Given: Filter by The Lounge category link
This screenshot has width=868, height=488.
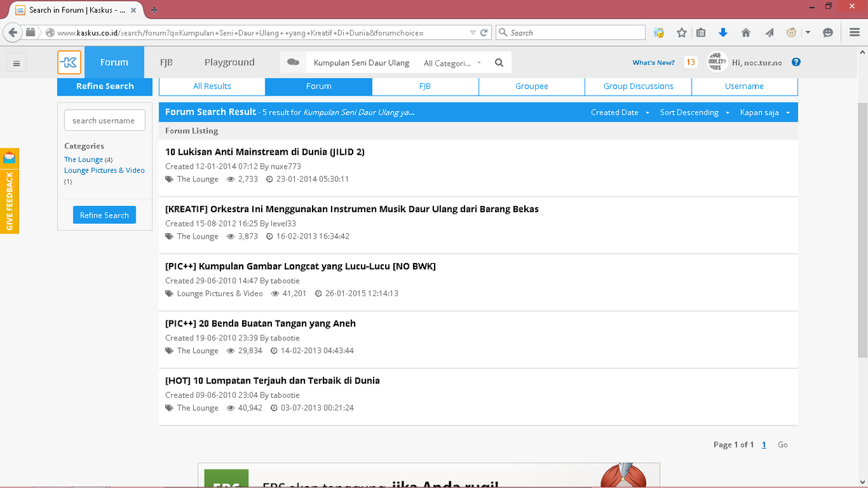Looking at the screenshot, I should pyautogui.click(x=83, y=160).
